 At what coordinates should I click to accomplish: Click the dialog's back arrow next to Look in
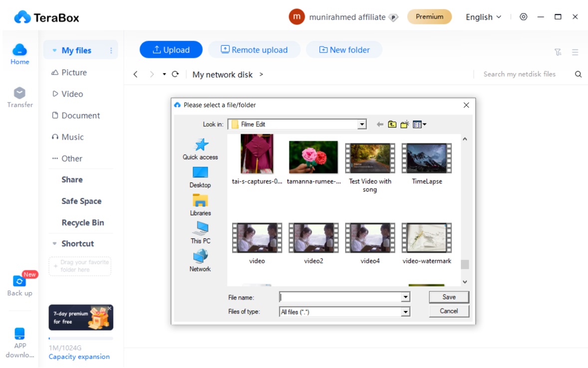point(380,124)
